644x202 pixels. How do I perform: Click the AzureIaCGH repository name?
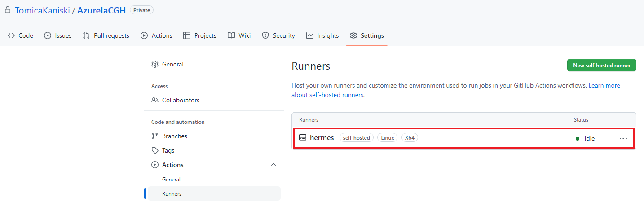(101, 10)
